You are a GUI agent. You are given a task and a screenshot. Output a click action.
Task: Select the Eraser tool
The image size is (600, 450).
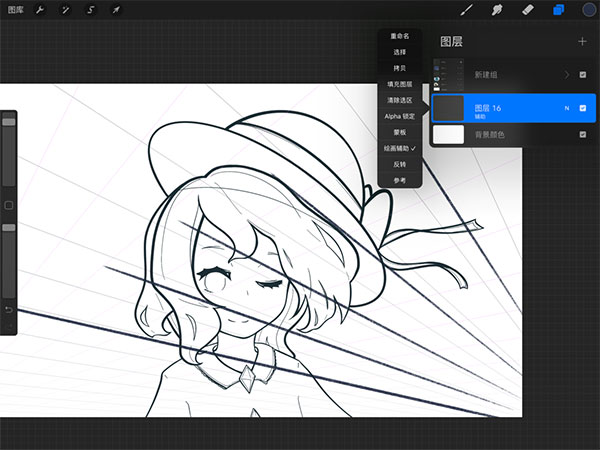click(x=528, y=10)
